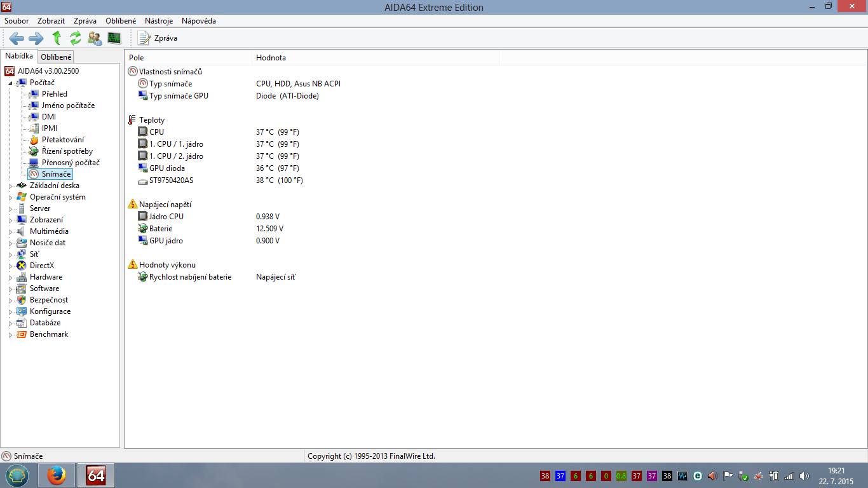The image size is (868, 488).
Task: Select the Bezpečnost tree item
Action: click(x=48, y=300)
